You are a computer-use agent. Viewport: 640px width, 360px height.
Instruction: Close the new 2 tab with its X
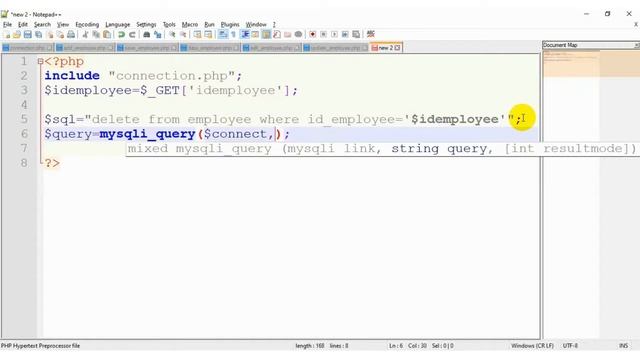click(398, 48)
